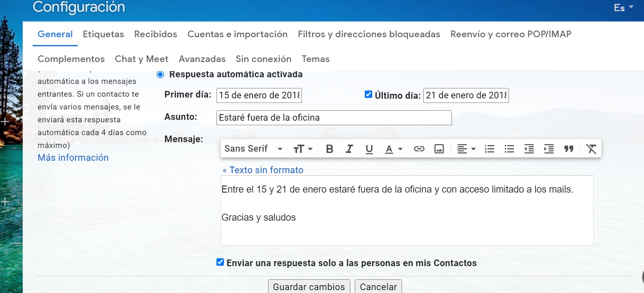644x293 pixels.
Task: Open the Sans Serif font dropdown
Action: point(253,149)
